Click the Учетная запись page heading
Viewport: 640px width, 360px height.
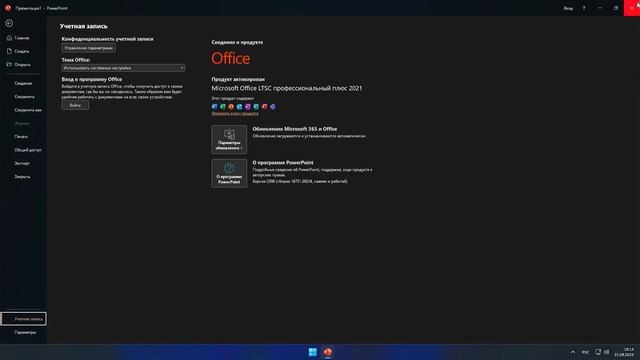coord(84,26)
